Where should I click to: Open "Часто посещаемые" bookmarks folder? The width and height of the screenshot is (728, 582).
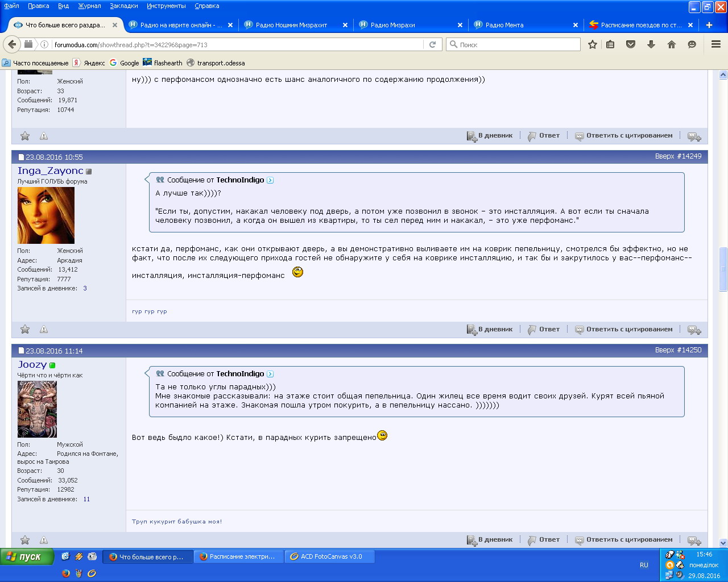pos(35,63)
